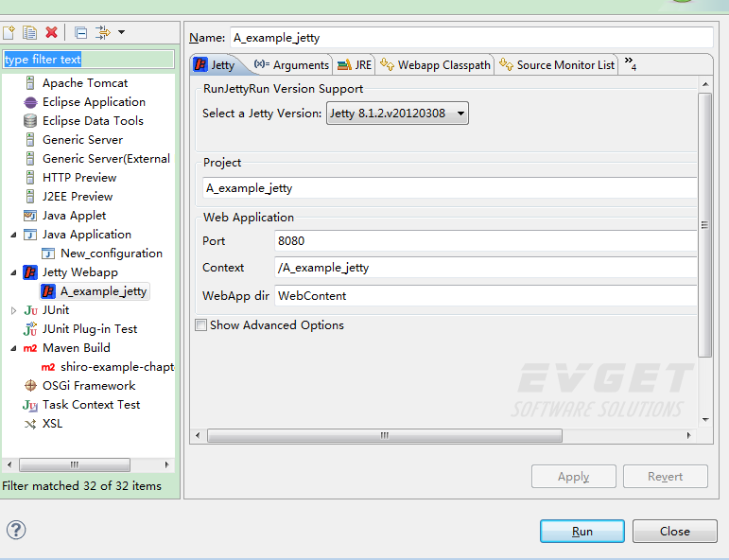Click the Close button

[x=674, y=532]
